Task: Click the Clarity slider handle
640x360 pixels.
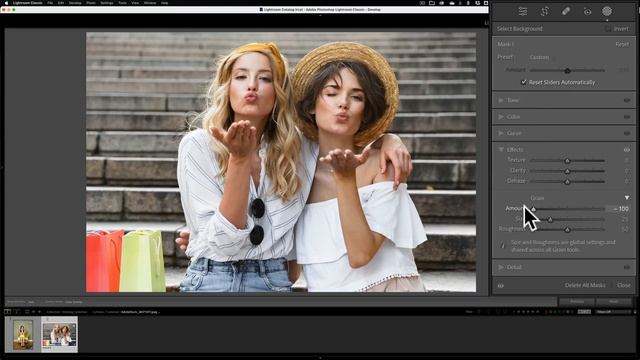Action: pos(567,171)
